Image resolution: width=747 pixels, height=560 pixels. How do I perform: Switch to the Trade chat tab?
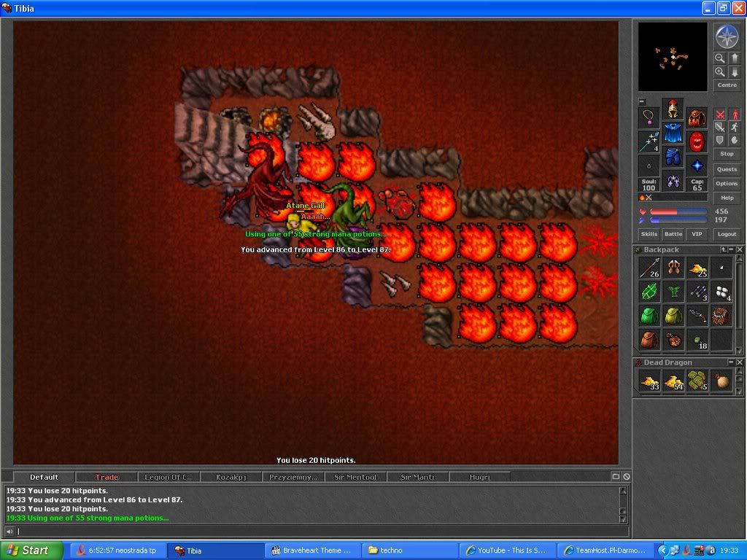pos(107,477)
